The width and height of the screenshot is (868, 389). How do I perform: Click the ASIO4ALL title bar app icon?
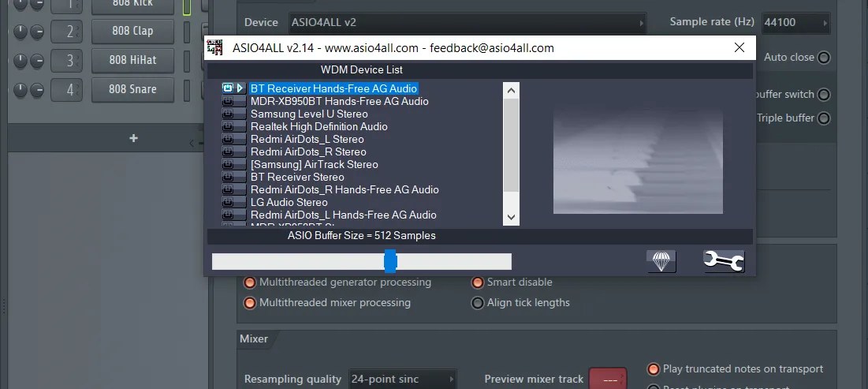[214, 47]
